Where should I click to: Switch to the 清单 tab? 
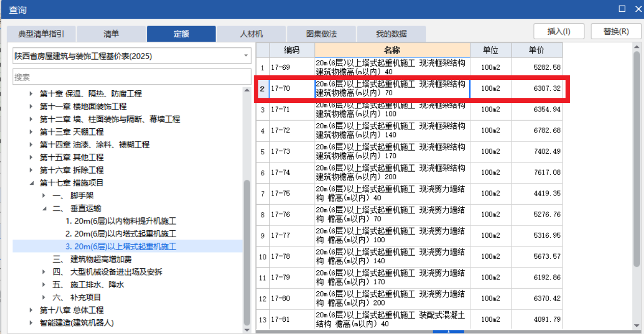(111, 33)
